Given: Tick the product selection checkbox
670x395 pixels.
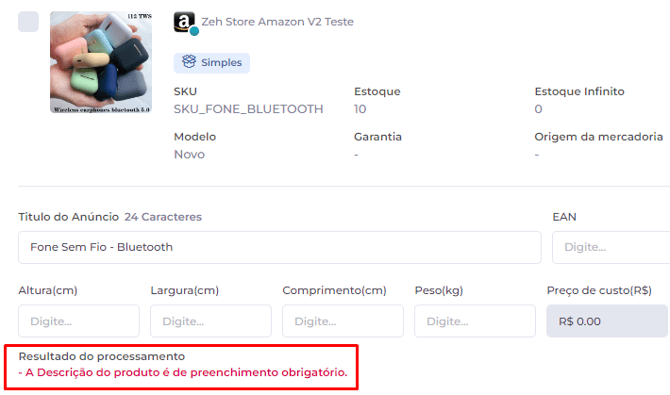Looking at the screenshot, I should pos(28,21).
